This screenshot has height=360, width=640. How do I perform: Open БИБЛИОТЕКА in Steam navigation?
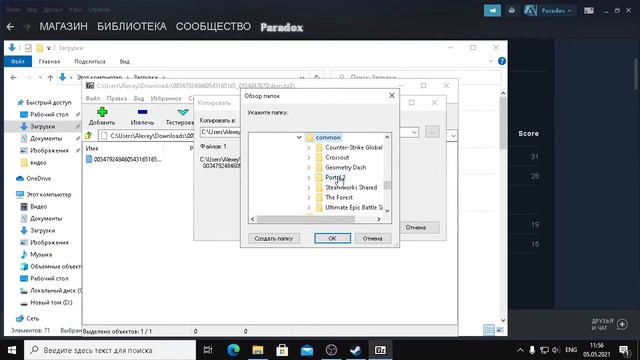(x=131, y=27)
